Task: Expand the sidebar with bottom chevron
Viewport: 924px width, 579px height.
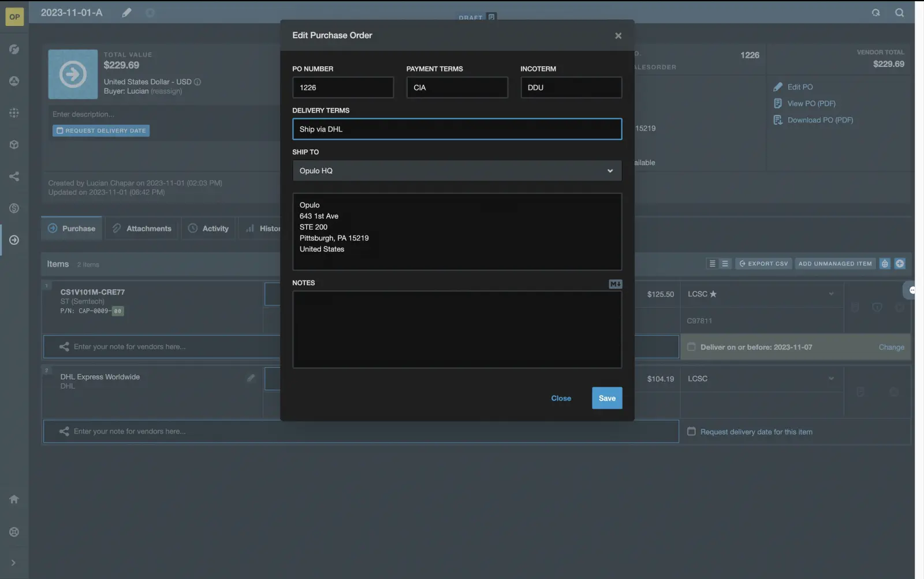Action: [x=14, y=563]
